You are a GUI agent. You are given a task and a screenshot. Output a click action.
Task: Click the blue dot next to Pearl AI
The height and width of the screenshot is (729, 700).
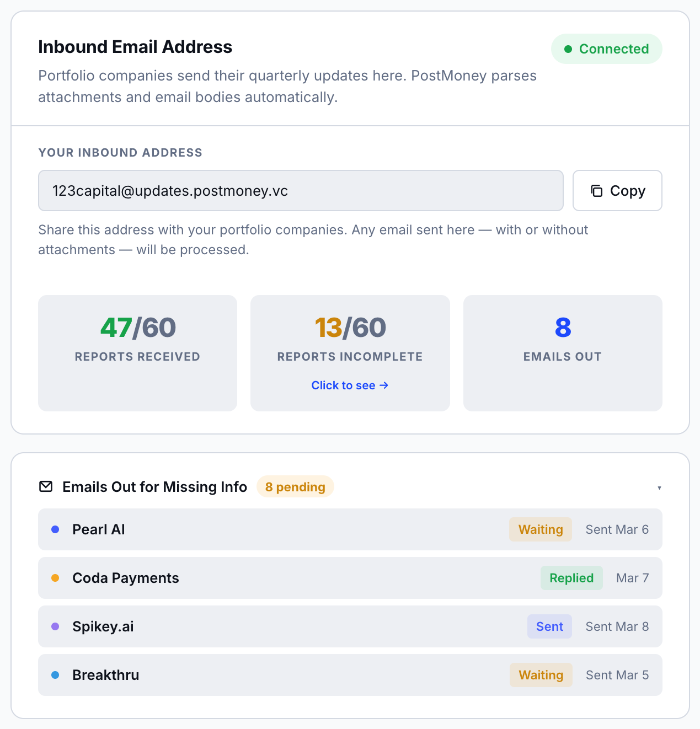point(55,529)
